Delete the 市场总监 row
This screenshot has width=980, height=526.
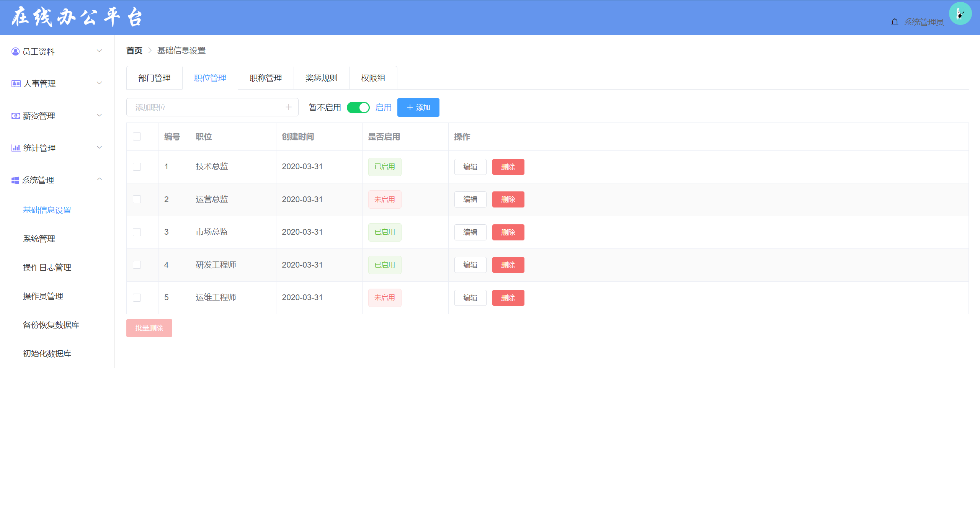tap(508, 232)
